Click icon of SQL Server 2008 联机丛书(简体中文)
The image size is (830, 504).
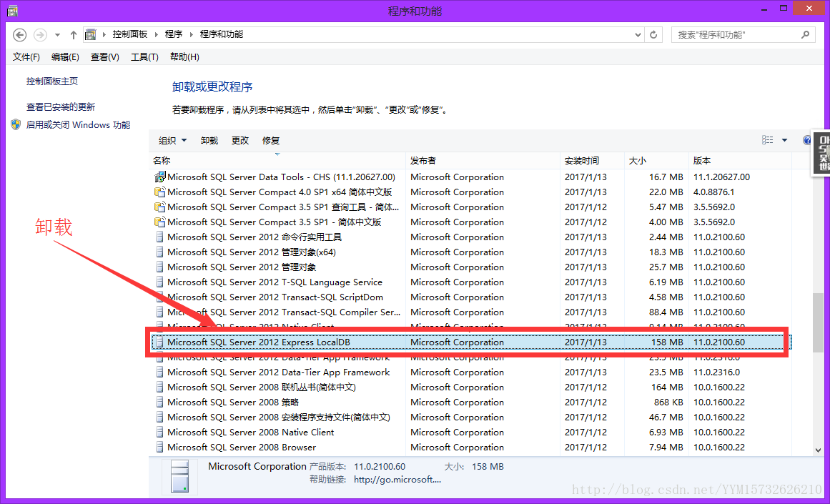point(160,387)
